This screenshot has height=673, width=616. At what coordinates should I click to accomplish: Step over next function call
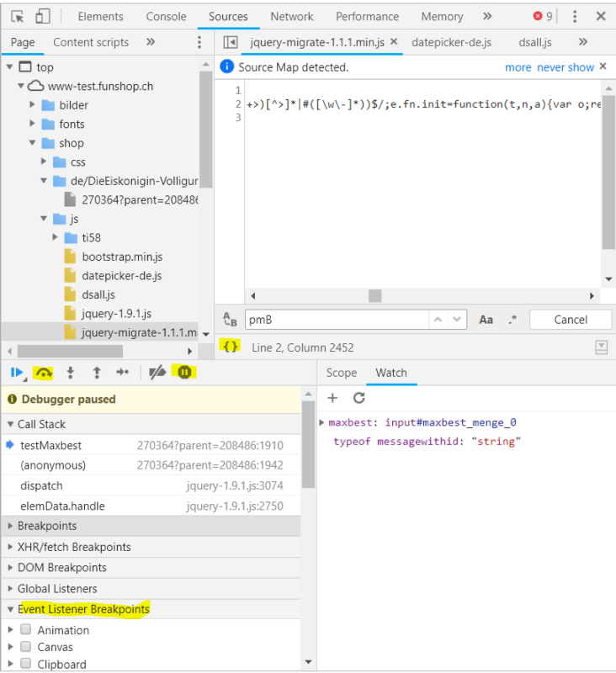coord(43,372)
